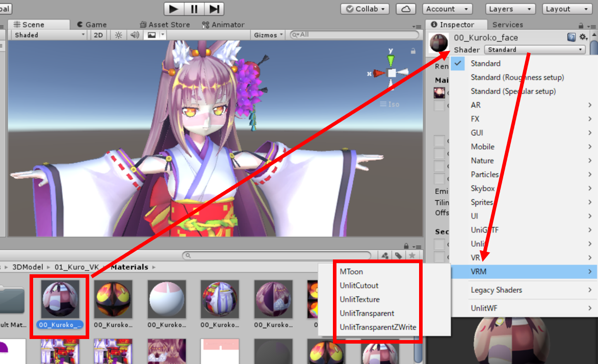Expand the Gizmos dropdown
598x364 pixels.
click(x=269, y=35)
